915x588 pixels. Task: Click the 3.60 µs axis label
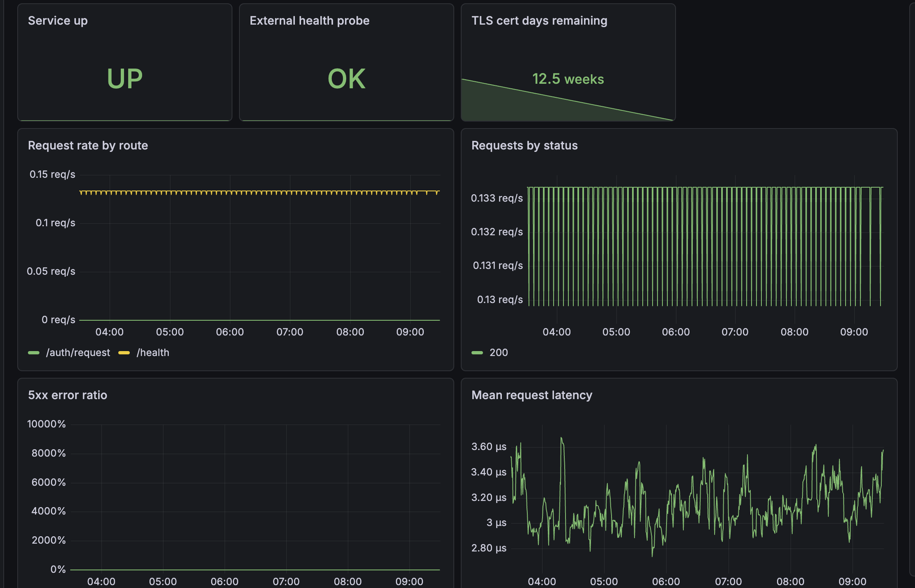click(x=489, y=446)
